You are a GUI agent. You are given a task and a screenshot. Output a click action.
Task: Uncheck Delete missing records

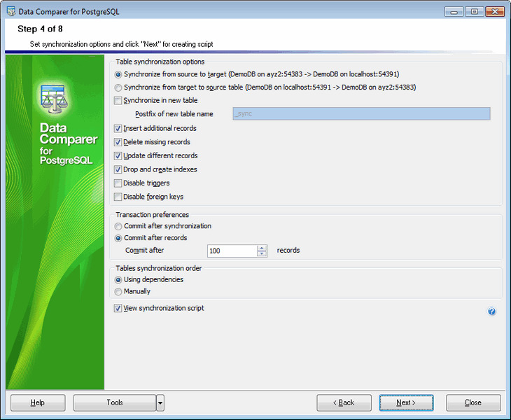coord(118,142)
